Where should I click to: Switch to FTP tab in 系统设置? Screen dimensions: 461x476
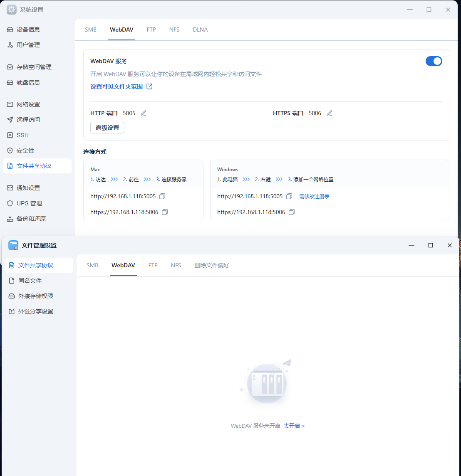point(151,30)
